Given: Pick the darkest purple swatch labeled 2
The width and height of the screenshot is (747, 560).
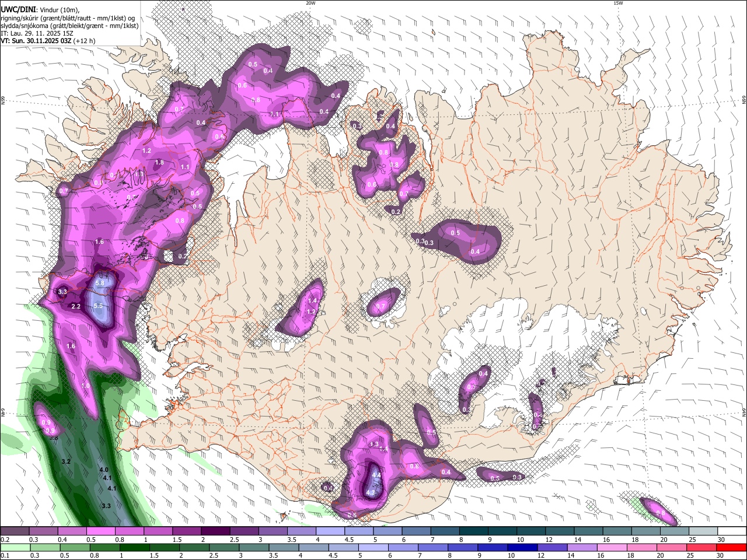Looking at the screenshot, I should tap(215, 531).
